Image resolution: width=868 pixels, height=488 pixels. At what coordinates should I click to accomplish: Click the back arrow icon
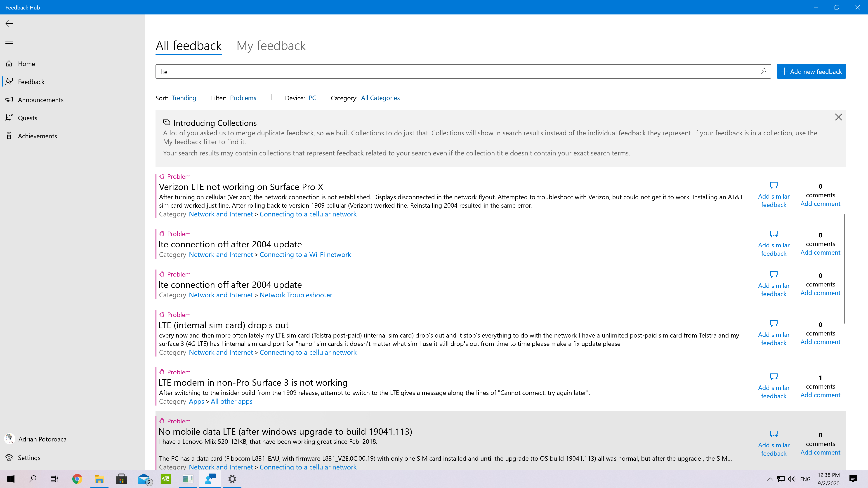click(9, 23)
